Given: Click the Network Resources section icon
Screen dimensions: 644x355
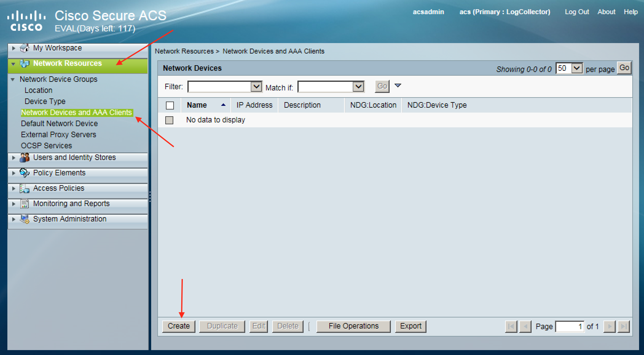Looking at the screenshot, I should click(24, 63).
